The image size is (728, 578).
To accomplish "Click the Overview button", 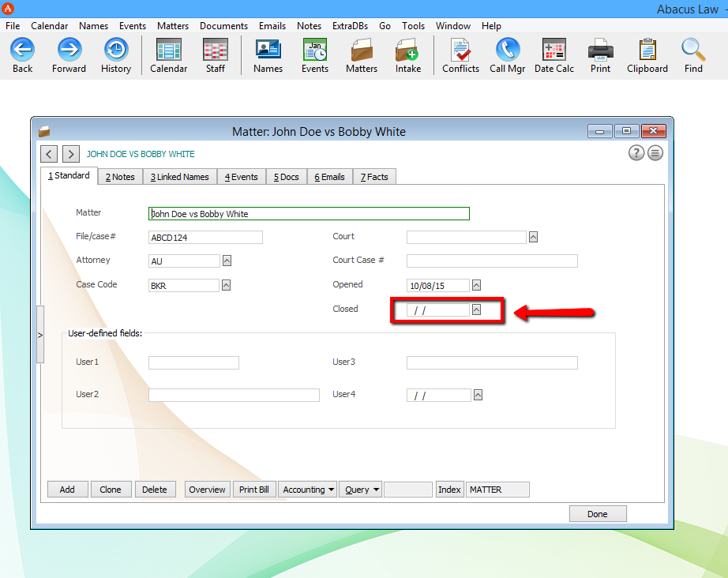I will 207,490.
